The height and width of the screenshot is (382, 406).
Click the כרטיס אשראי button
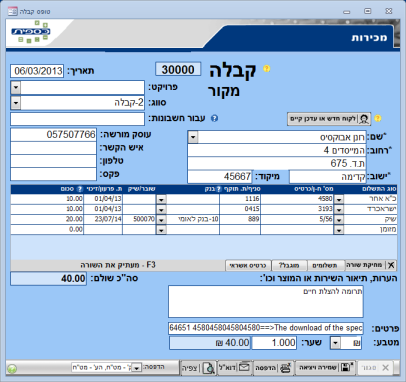248,266
